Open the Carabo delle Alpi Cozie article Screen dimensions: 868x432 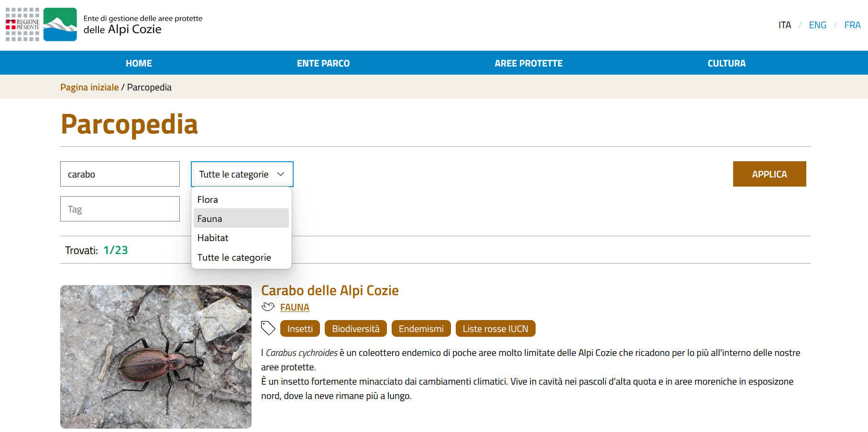pos(330,290)
